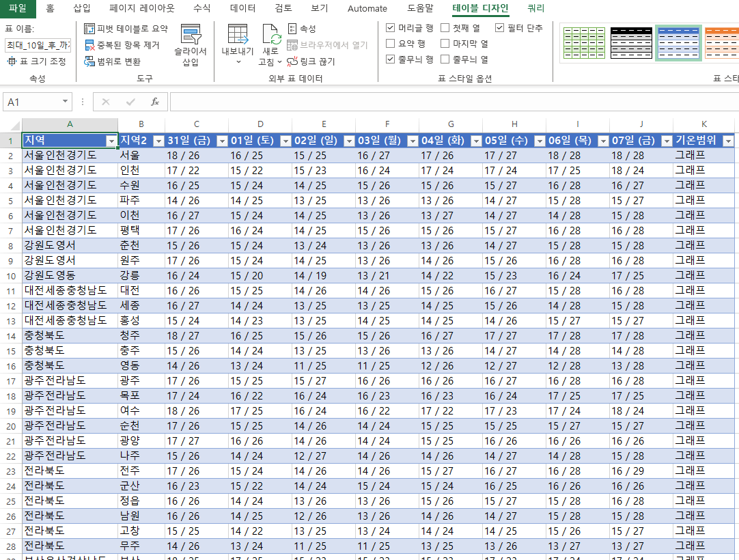Click the Export (내보내기) table icon
Viewport: 739px width, 560px height.
click(x=238, y=34)
